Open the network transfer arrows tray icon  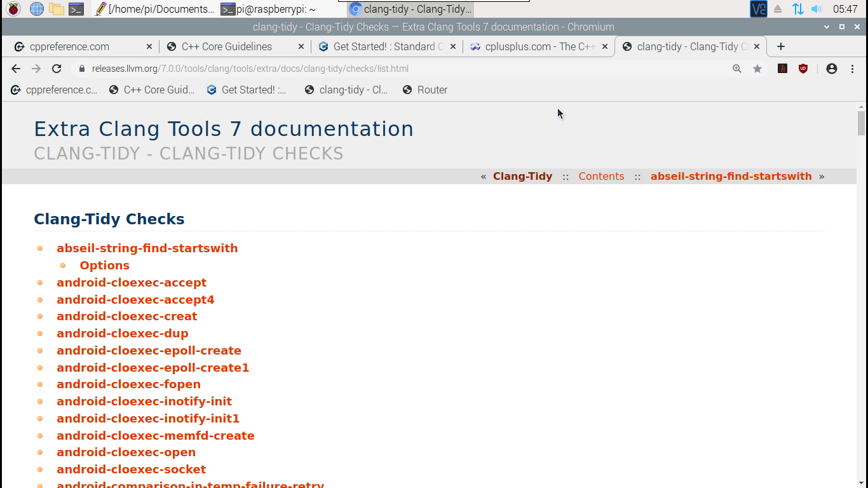(x=797, y=9)
